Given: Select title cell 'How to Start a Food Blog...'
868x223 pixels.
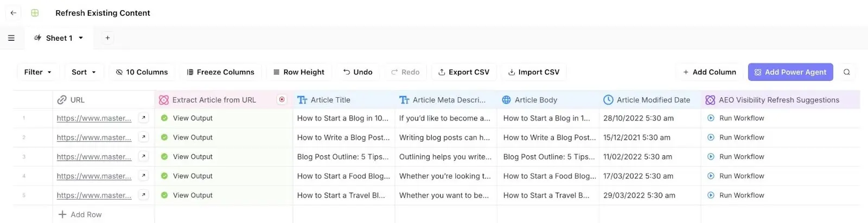Looking at the screenshot, I should [x=344, y=176].
